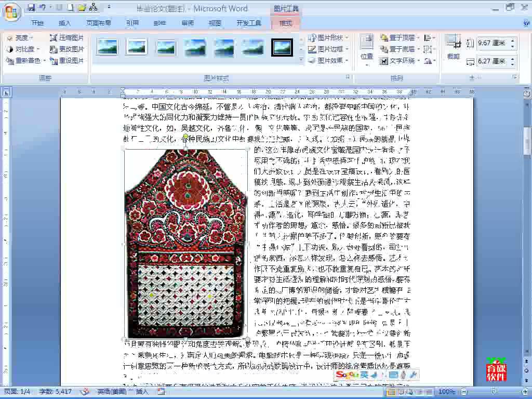Click the 更改图片 change picture button

coord(66,49)
